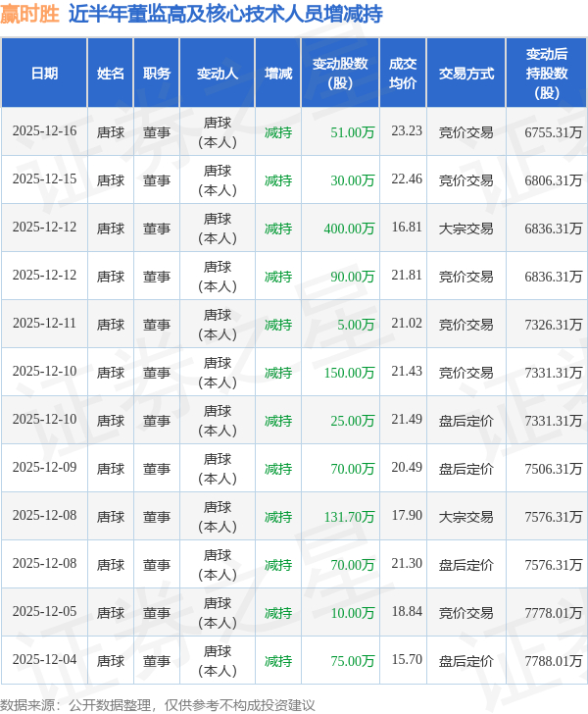Click the average price 15.70
588x714 pixels.
click(407, 659)
